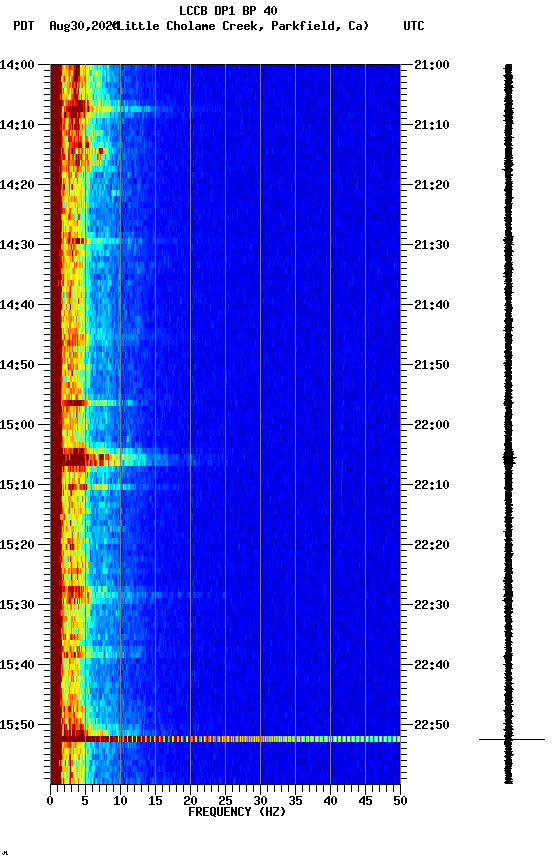This screenshot has height=864, width=552.
Task: Click the 25 Hz frequency axis label
Action: pos(225,801)
